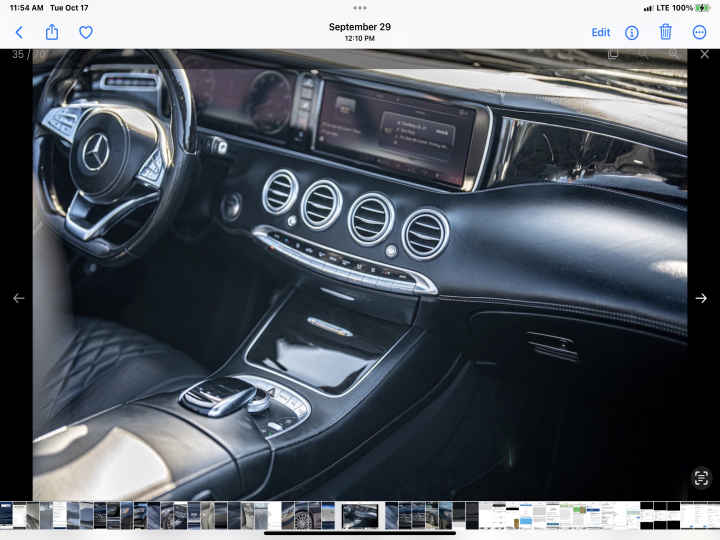Tap the home indicator bar
720x540 pixels.
click(360, 534)
